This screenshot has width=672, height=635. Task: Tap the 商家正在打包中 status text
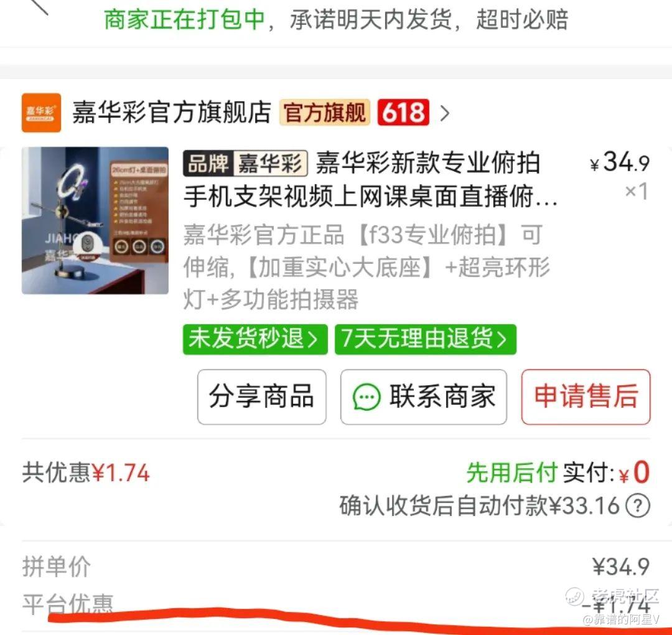click(x=184, y=19)
